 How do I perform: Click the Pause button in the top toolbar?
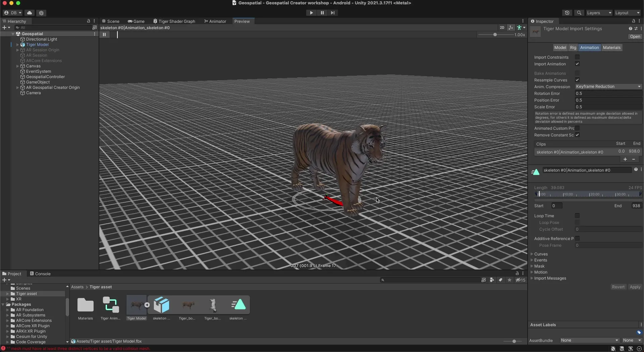[x=322, y=13]
